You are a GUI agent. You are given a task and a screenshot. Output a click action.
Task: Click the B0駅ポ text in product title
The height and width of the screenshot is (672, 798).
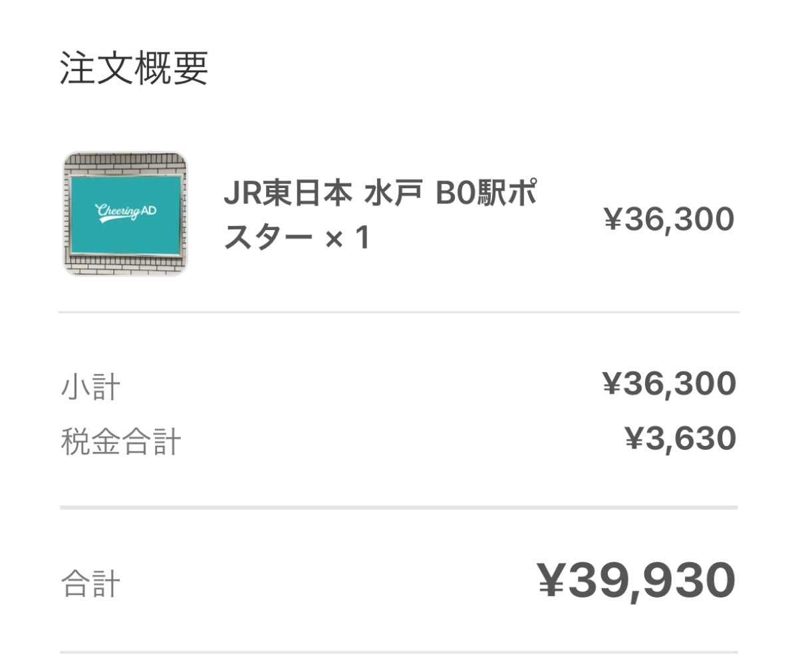pyautogui.click(x=485, y=194)
